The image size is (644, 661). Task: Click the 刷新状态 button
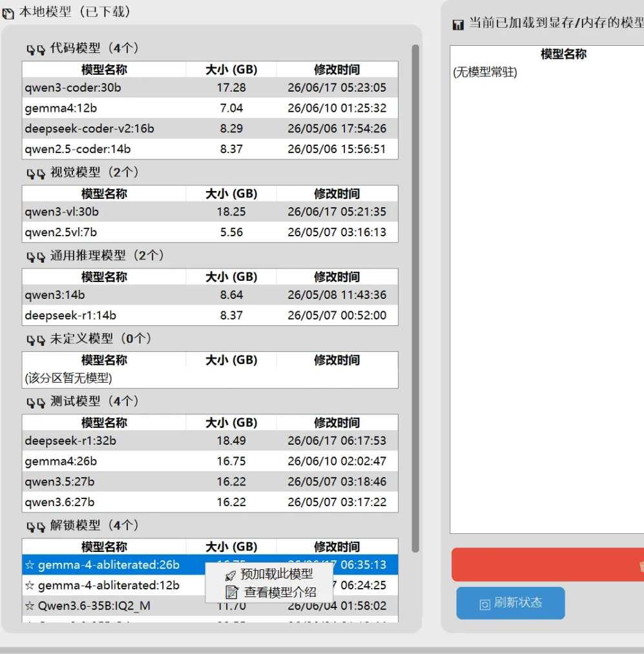click(x=510, y=603)
